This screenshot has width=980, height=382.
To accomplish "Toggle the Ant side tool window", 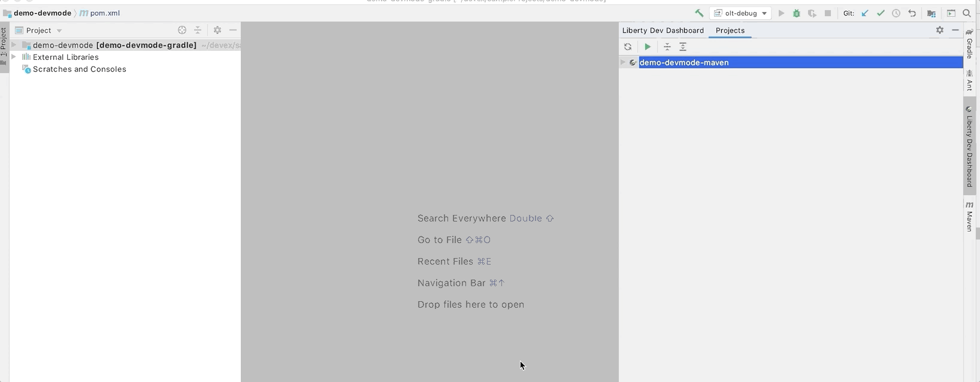I will 969,80.
